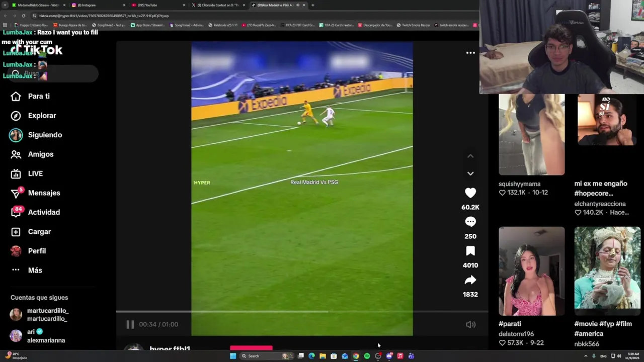Open Discord from the taskbar
The width and height of the screenshot is (644, 362).
389,356
